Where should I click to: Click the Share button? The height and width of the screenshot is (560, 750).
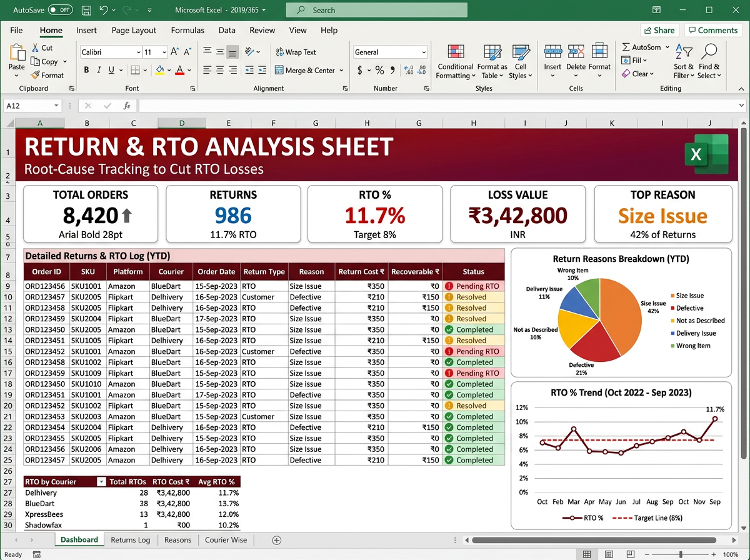tap(659, 30)
